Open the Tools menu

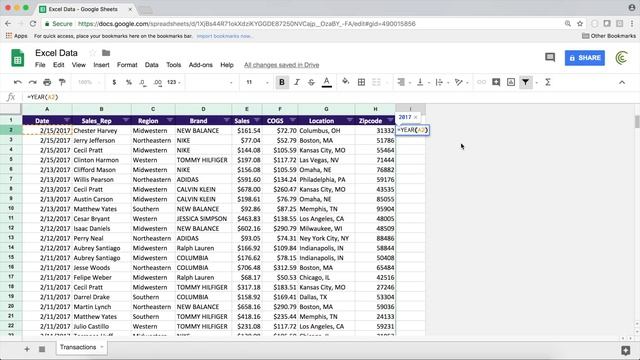pos(173,65)
